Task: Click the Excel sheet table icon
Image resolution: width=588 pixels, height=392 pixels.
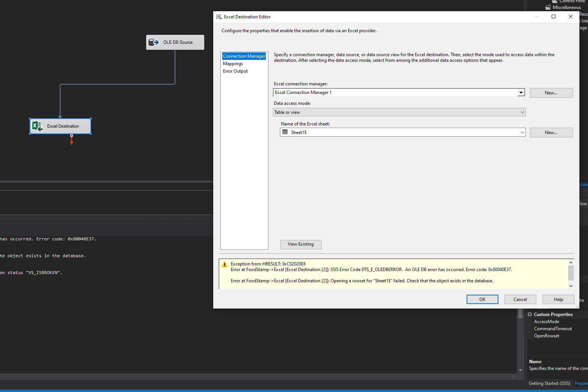Action: (x=285, y=132)
